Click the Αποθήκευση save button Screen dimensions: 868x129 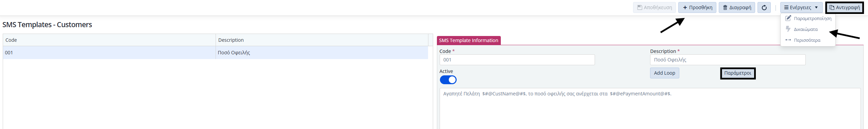click(654, 7)
